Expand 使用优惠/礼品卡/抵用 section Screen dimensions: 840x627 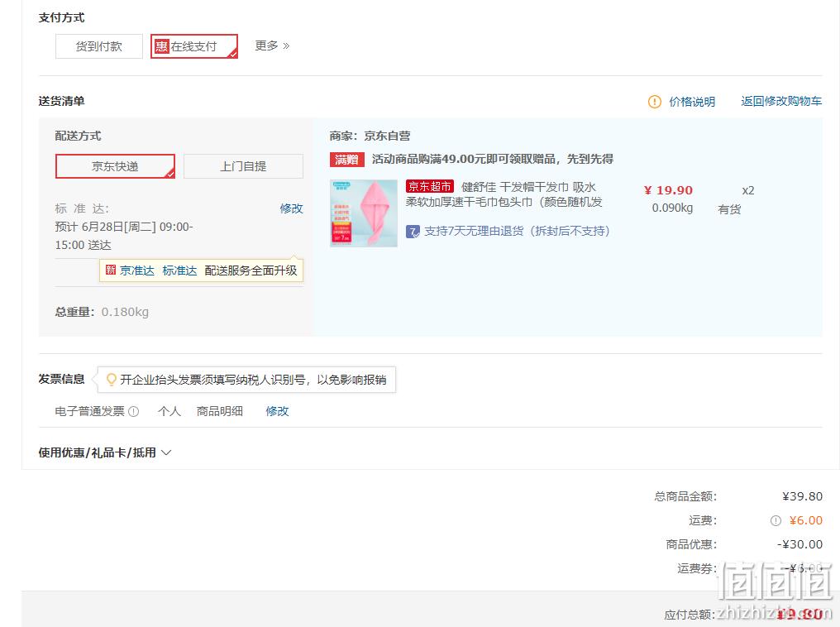[x=105, y=452]
